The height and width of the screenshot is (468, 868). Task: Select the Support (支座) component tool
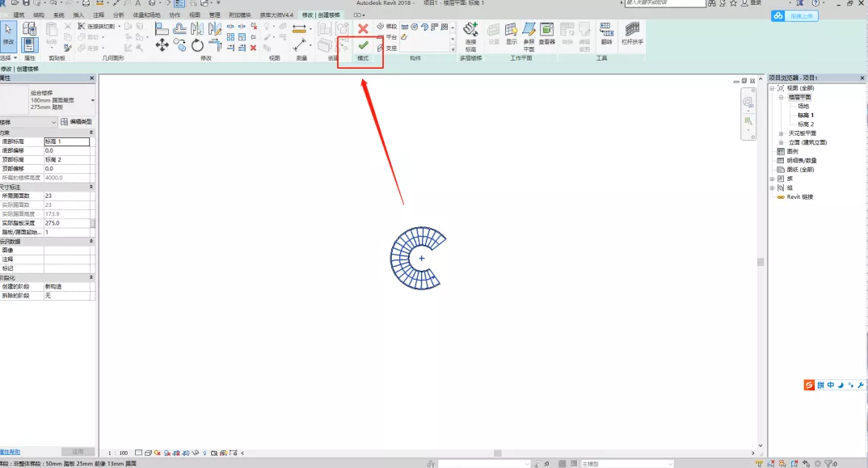tap(387, 48)
